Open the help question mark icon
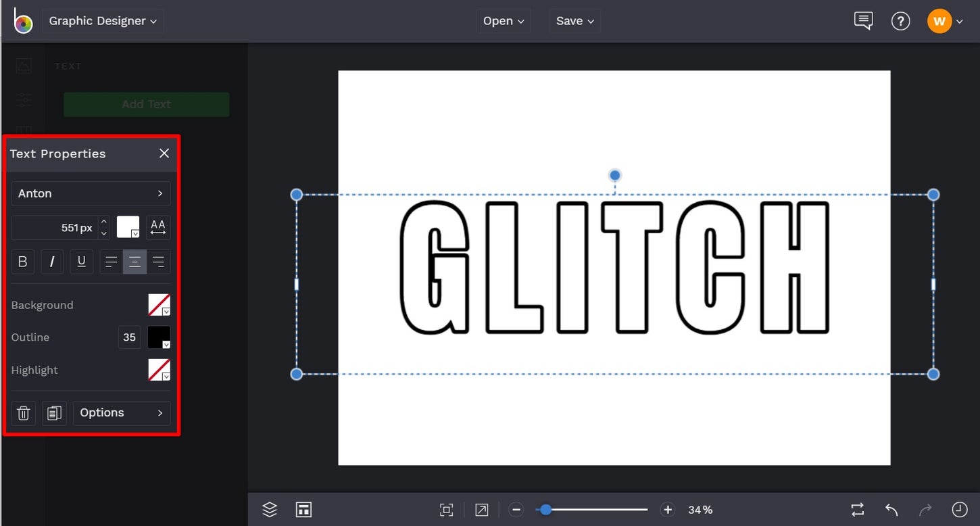 point(901,20)
